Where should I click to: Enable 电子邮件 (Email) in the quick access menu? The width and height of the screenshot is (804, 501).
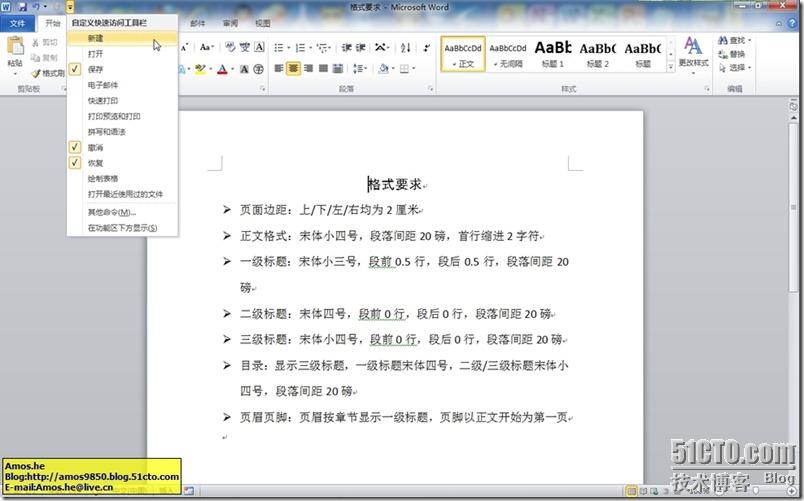tap(123, 85)
